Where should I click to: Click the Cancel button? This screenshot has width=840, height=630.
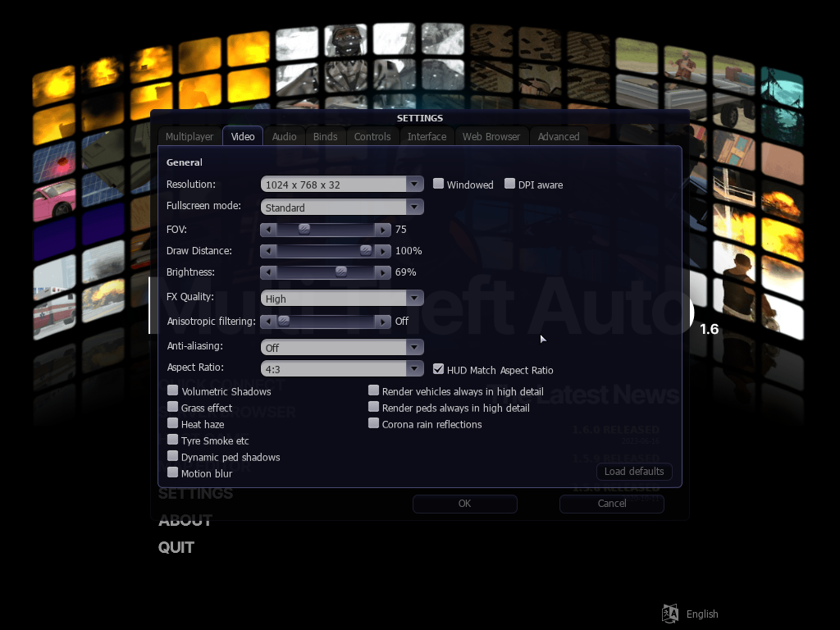tap(612, 504)
